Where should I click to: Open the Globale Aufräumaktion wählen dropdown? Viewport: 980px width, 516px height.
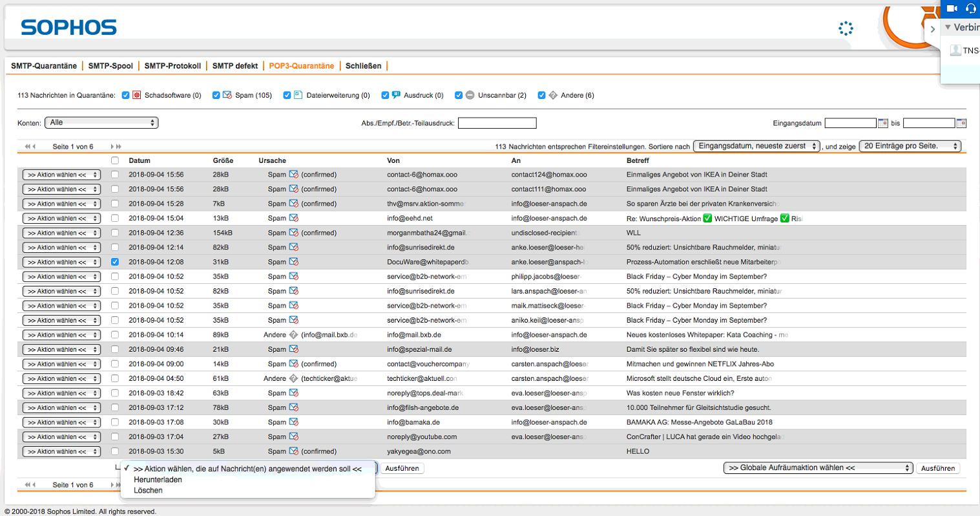(x=818, y=468)
